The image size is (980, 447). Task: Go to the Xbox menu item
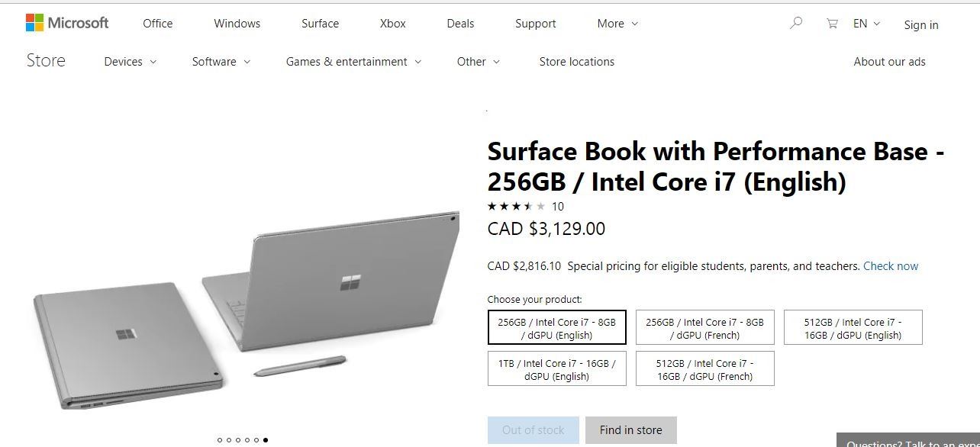click(393, 24)
